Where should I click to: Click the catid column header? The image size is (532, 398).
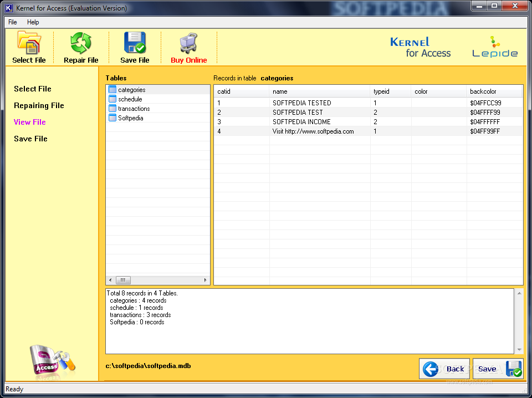242,91
